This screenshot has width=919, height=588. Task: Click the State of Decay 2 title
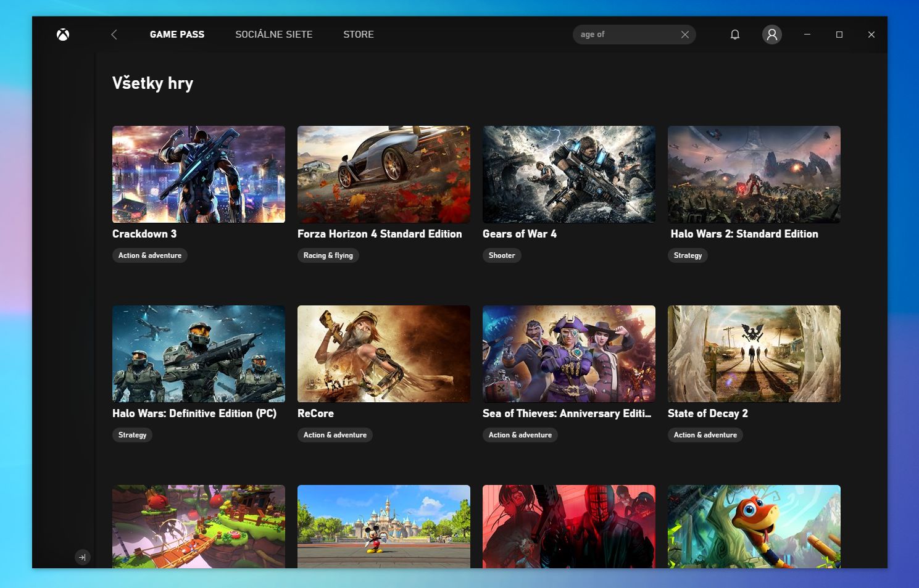coord(708,413)
